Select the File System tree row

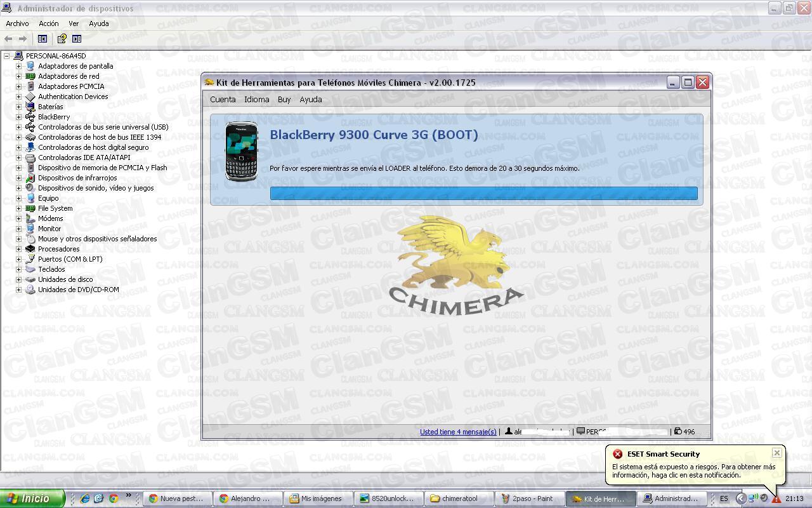pos(55,208)
